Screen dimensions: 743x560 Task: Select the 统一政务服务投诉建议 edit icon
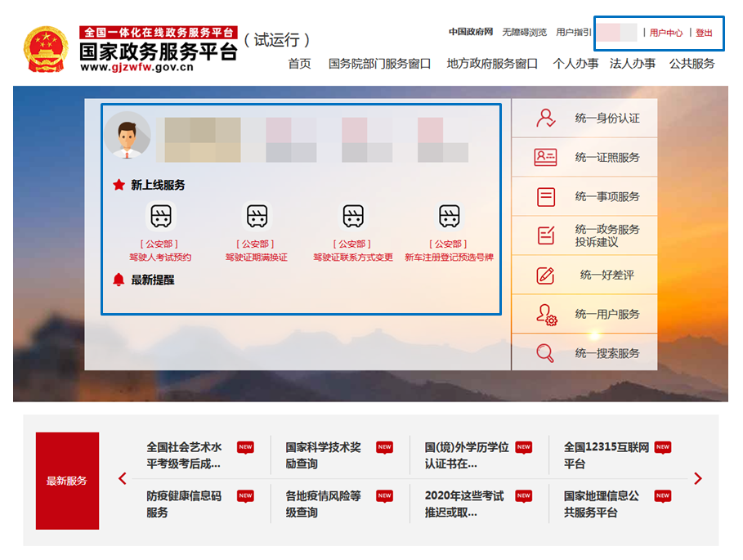(x=546, y=235)
